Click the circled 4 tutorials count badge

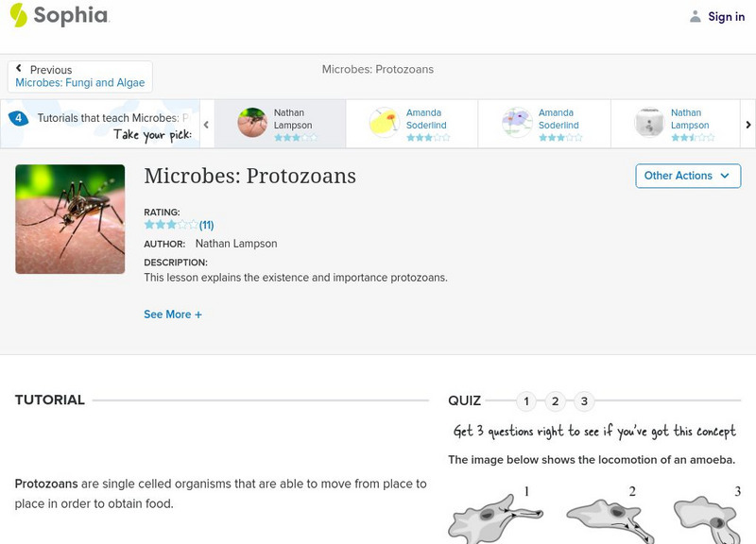point(18,118)
